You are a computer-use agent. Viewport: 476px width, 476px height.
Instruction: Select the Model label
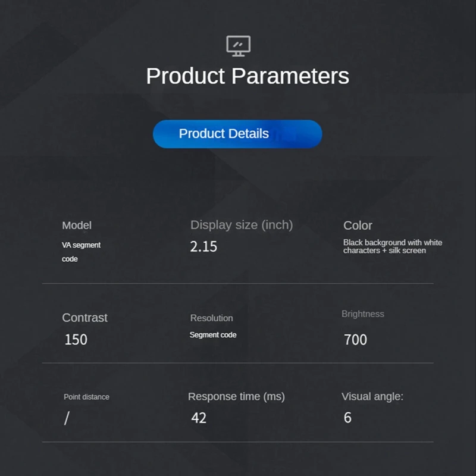pos(77,226)
